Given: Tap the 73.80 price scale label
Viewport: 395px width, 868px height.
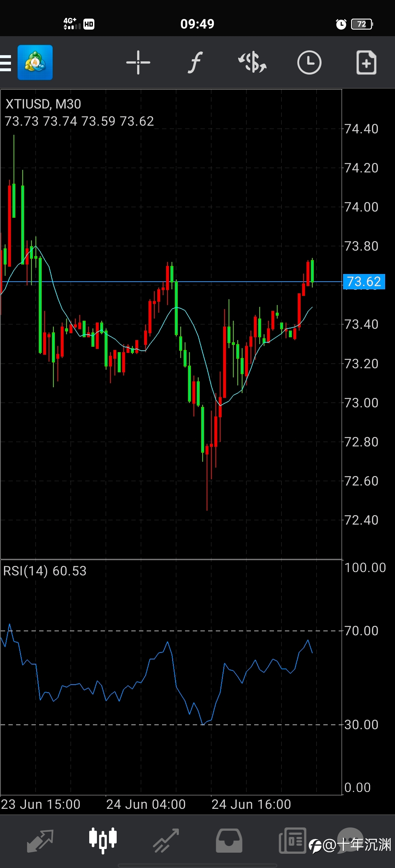Looking at the screenshot, I should (361, 246).
